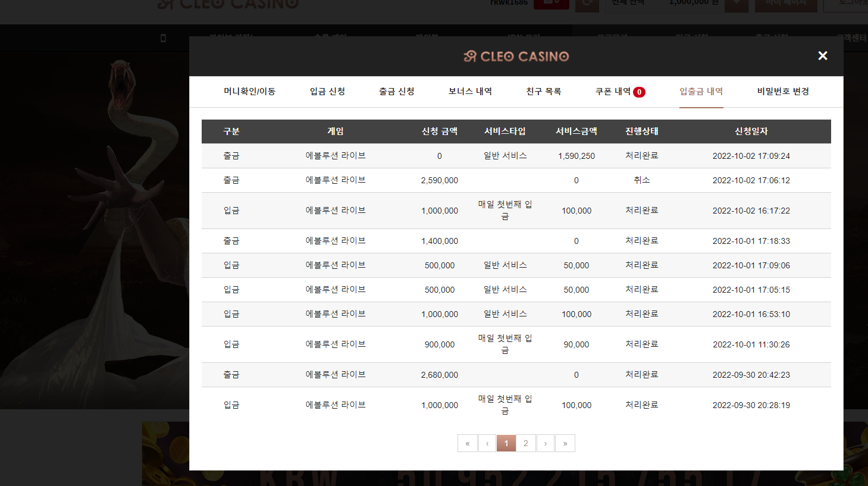Screen dimensions: 868x486
Task: Click the 진행상태 column header
Action: [642, 131]
